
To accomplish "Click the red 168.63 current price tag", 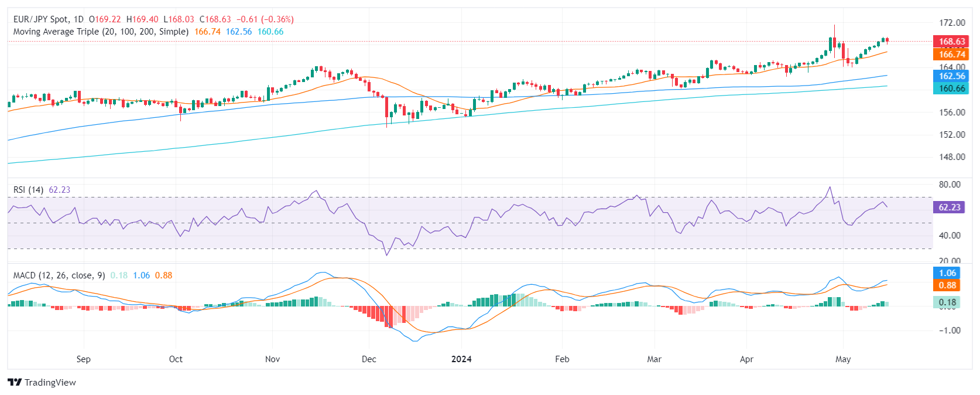I will click(952, 42).
